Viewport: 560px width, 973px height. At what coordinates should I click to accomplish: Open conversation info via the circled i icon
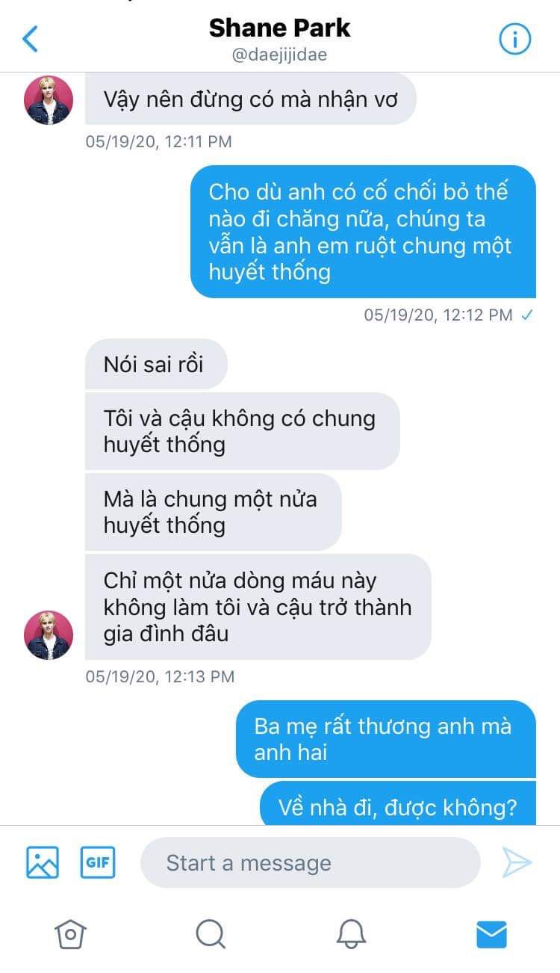click(514, 39)
